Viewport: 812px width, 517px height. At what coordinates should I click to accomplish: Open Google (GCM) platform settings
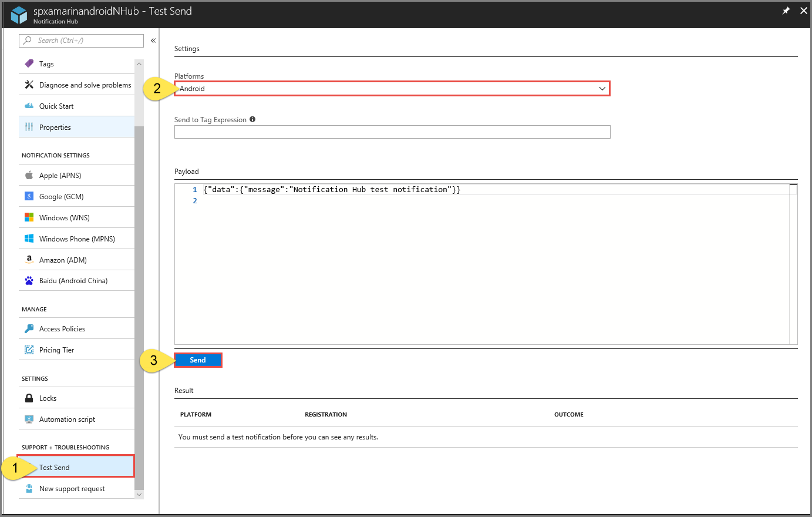(x=29, y=196)
